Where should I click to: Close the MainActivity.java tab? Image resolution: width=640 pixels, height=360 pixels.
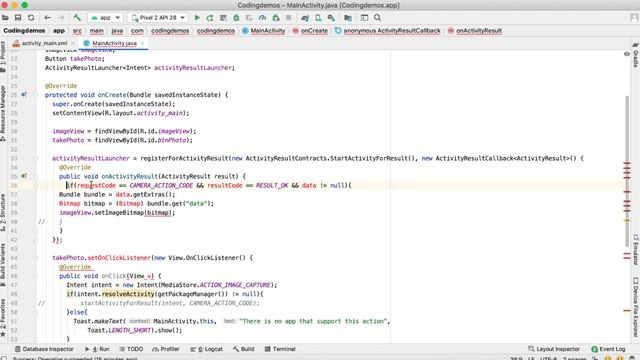(x=142, y=43)
